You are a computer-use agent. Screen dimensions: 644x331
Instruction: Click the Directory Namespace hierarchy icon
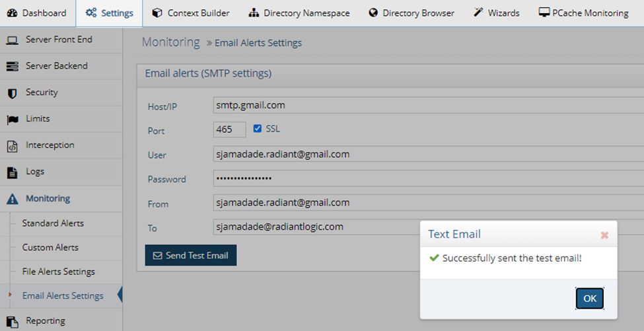coord(254,13)
